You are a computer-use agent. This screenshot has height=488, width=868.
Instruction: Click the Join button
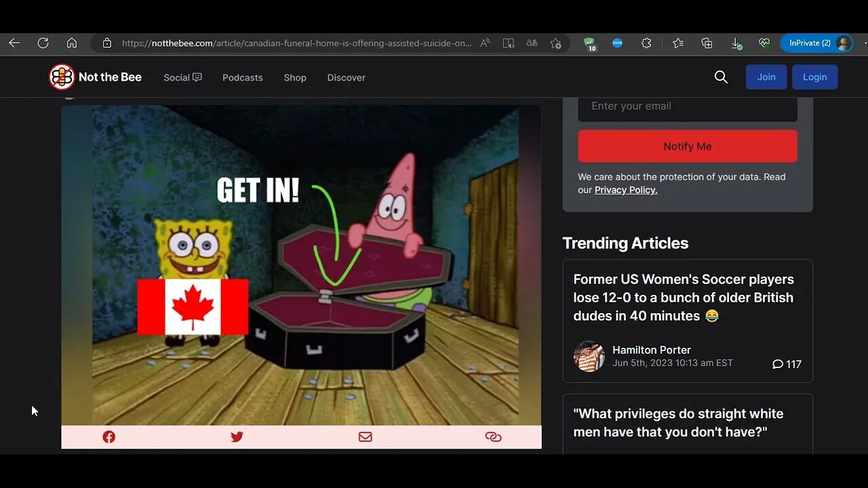(766, 77)
